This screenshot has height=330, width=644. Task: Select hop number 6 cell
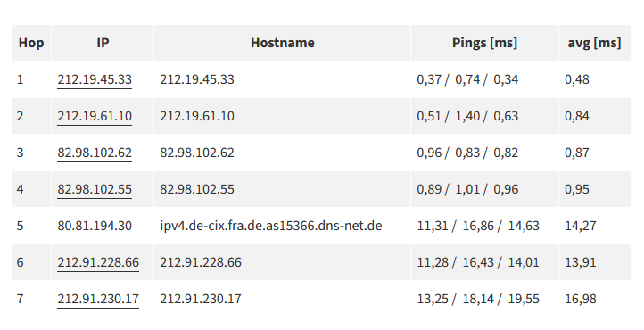point(31,262)
